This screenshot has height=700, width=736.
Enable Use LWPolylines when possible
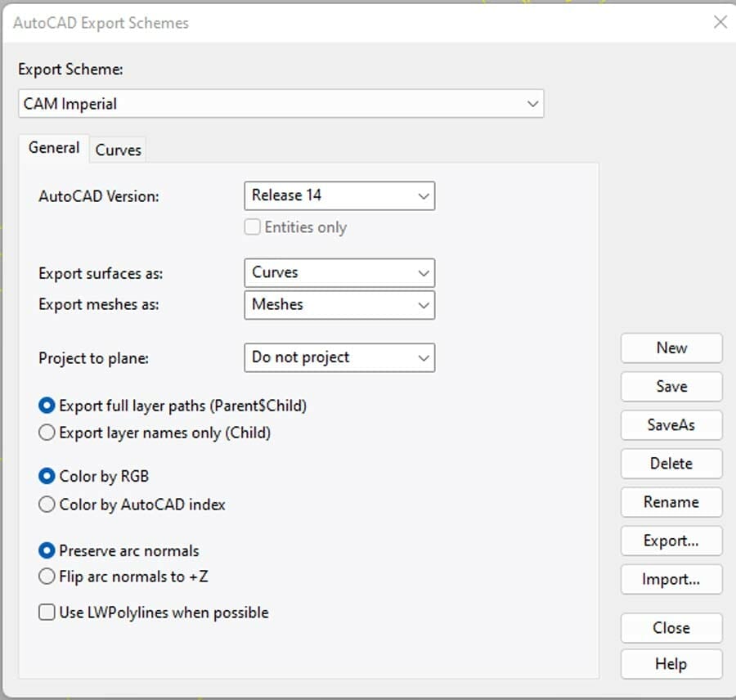(47, 612)
